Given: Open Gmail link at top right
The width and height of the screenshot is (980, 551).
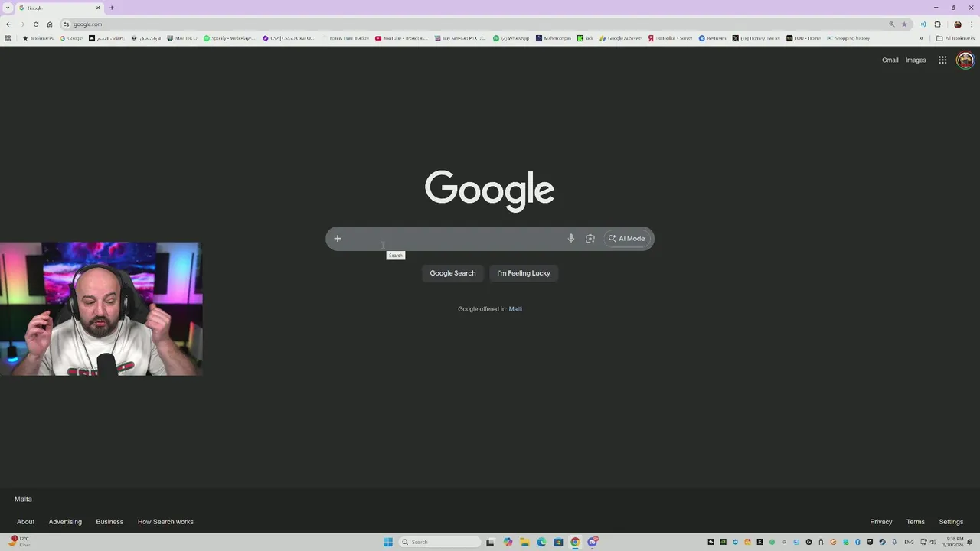Looking at the screenshot, I should pyautogui.click(x=890, y=60).
